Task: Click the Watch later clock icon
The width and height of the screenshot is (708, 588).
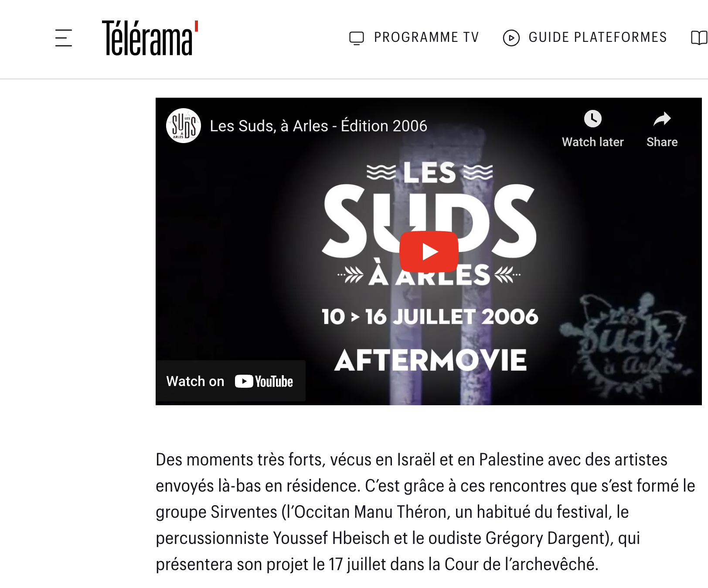Action: [x=593, y=119]
